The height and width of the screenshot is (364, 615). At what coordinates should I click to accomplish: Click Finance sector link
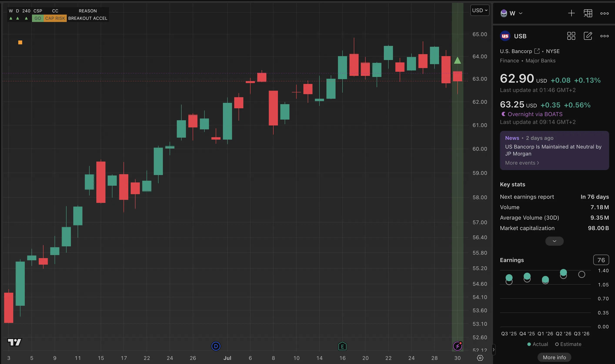point(509,61)
